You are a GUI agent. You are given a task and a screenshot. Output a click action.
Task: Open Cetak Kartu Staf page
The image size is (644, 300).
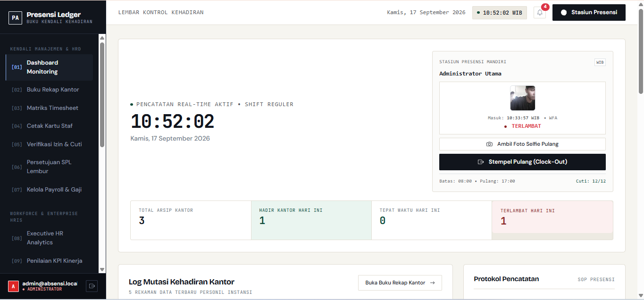(x=49, y=126)
